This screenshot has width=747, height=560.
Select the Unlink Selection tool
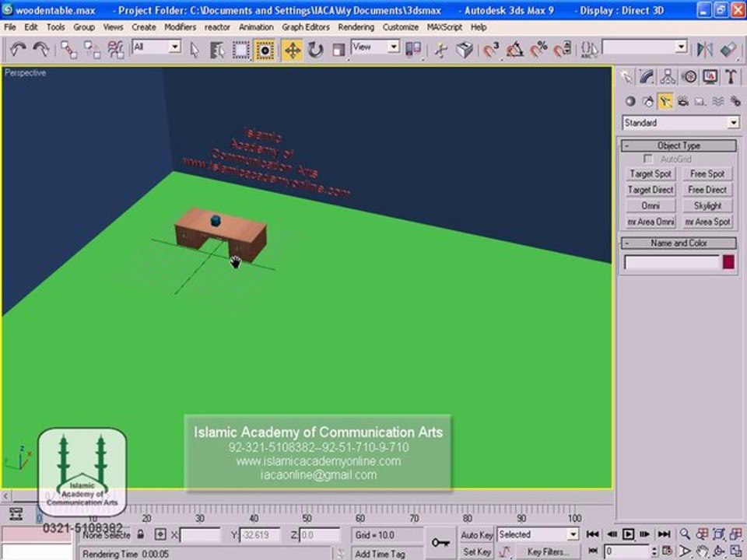(92, 50)
